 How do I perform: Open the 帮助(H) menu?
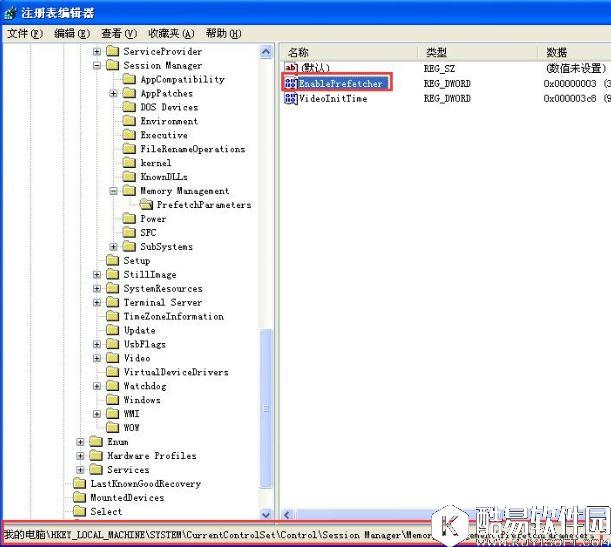(x=224, y=34)
